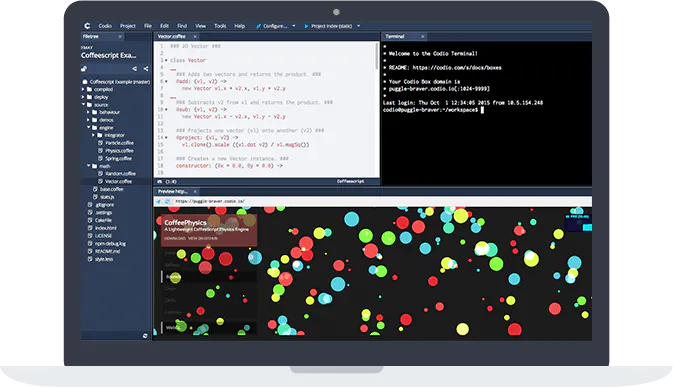
Task: Open the Find menu
Action: pyautogui.click(x=182, y=26)
